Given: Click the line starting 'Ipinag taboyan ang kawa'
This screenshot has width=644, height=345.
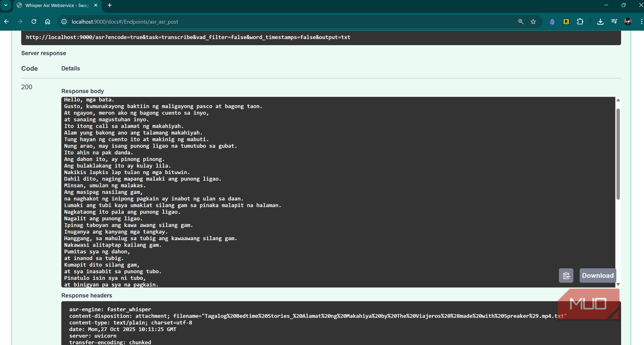Looking at the screenshot, I should point(128,225).
